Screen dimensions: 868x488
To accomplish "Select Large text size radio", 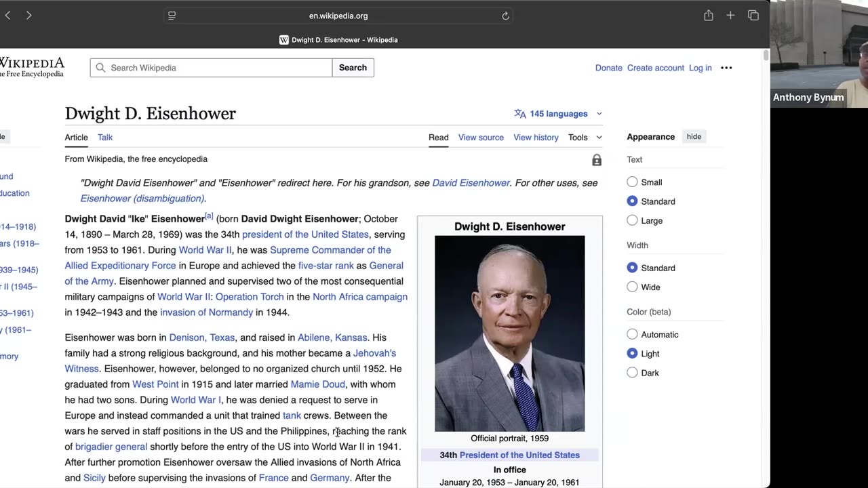I will pyautogui.click(x=632, y=220).
